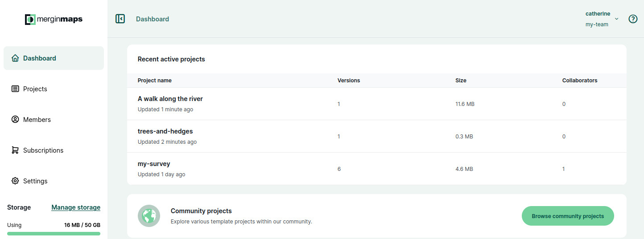Click the Dashboard breadcrumb title
Screen dimensions: 644x239
point(153,19)
